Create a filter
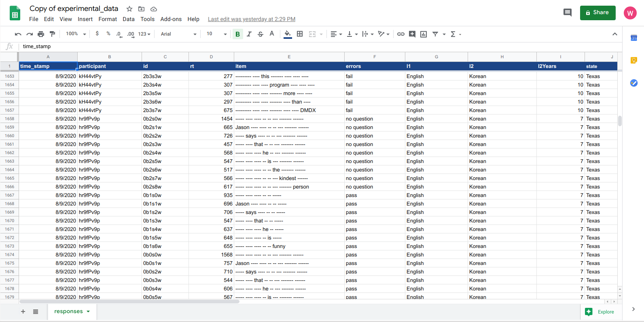Image resolution: width=644 pixels, height=322 pixels. [435, 34]
